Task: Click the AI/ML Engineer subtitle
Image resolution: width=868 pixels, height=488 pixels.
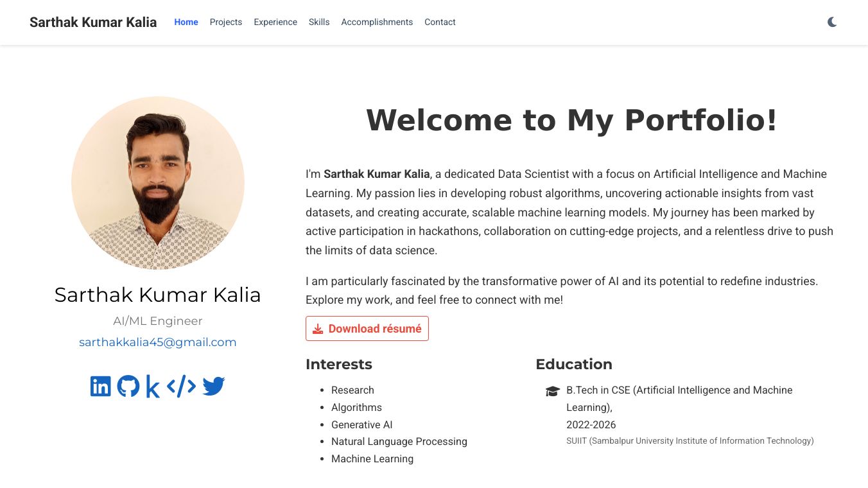Action: click(x=158, y=321)
